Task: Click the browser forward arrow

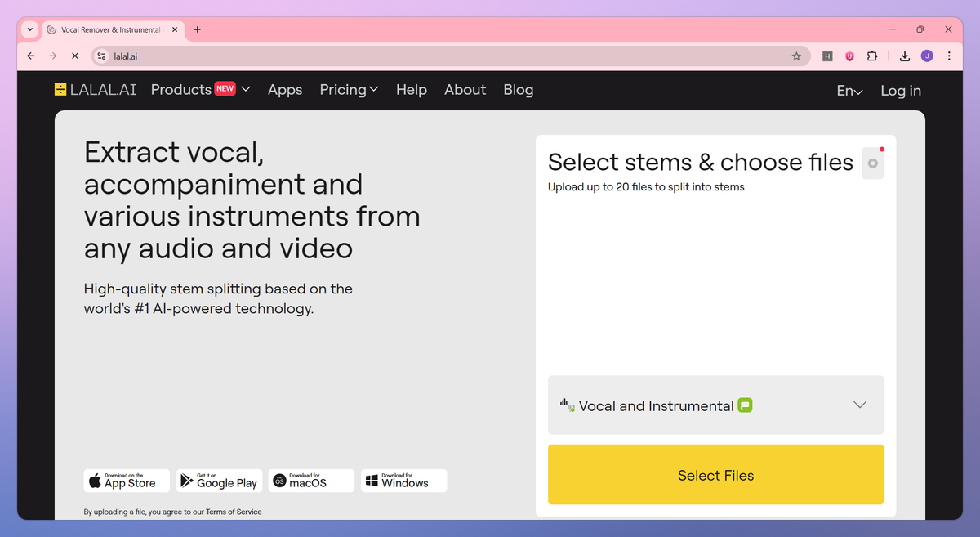Action: click(52, 56)
